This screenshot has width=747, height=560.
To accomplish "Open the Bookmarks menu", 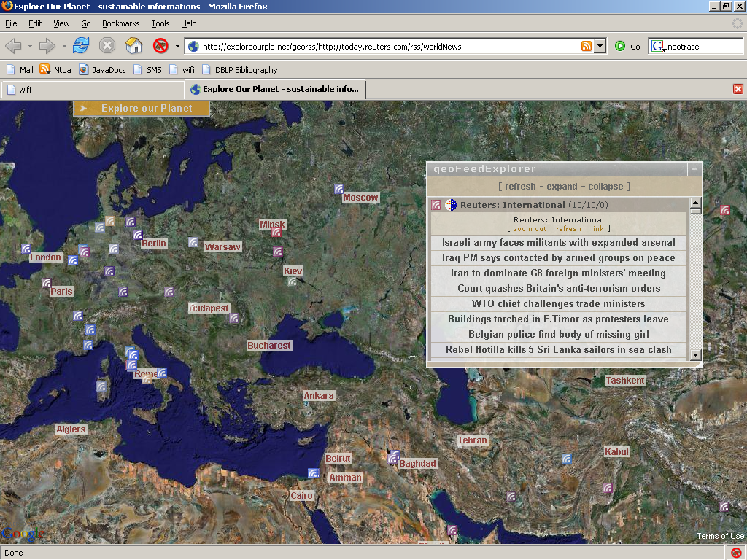I will (x=120, y=23).
